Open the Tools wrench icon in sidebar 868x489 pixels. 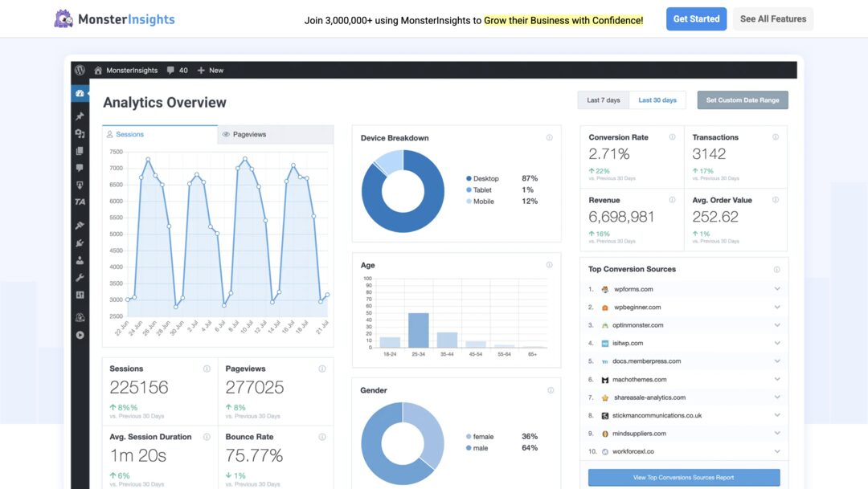[80, 278]
